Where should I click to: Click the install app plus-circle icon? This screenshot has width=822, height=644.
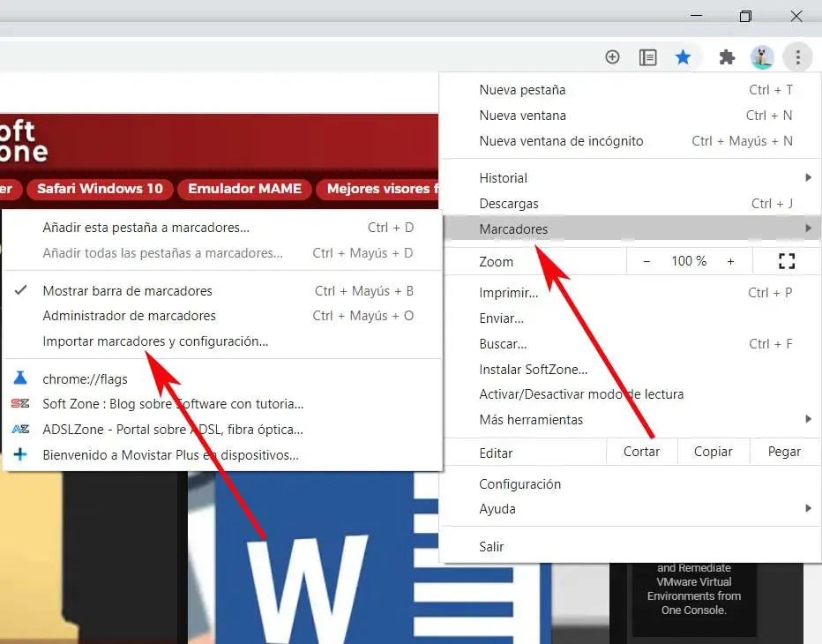pos(612,56)
